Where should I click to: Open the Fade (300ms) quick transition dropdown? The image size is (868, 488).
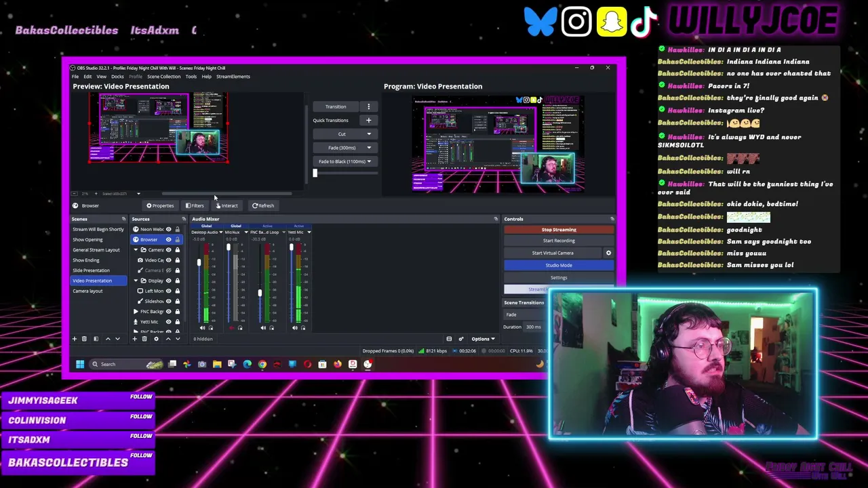click(x=369, y=148)
